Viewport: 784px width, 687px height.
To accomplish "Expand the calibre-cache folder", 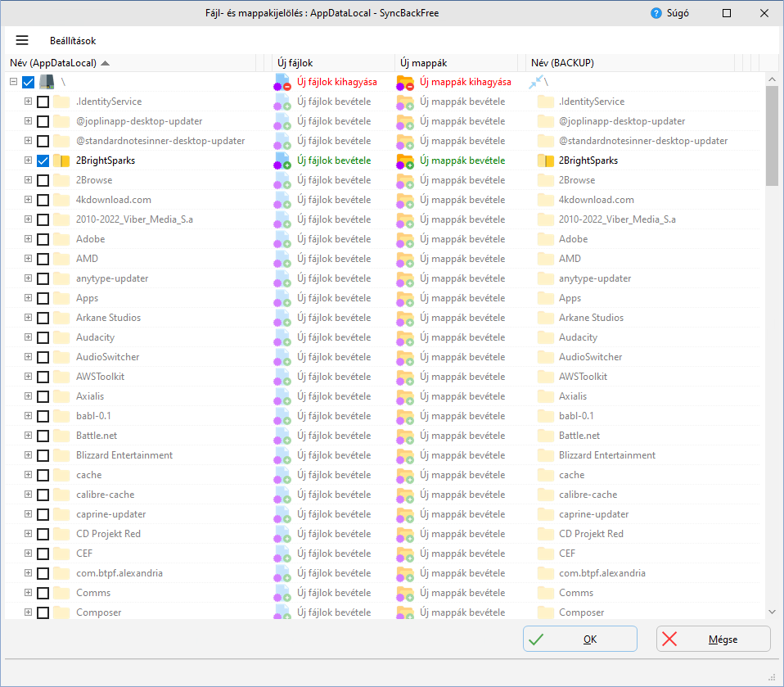I will tap(28, 494).
